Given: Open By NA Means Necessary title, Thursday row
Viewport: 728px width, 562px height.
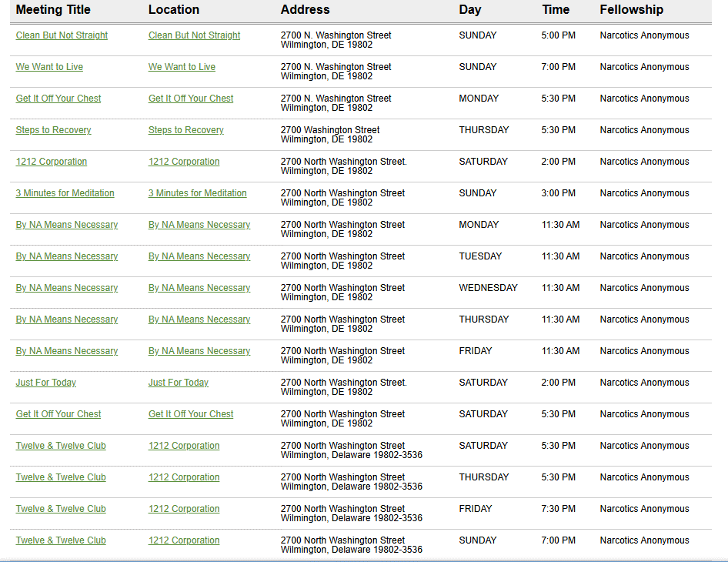Looking at the screenshot, I should pos(67,319).
